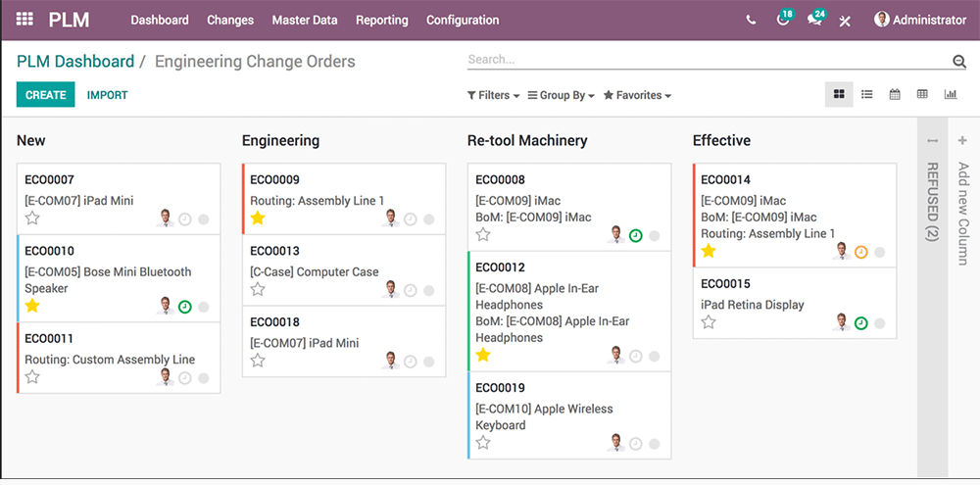The height and width of the screenshot is (485, 980).
Task: Open the Favorites dropdown
Action: [x=637, y=96]
